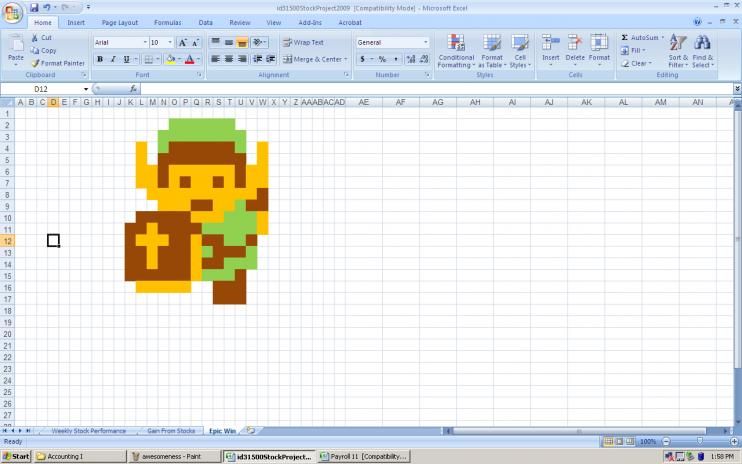Decrease decimal places

pos(424,59)
